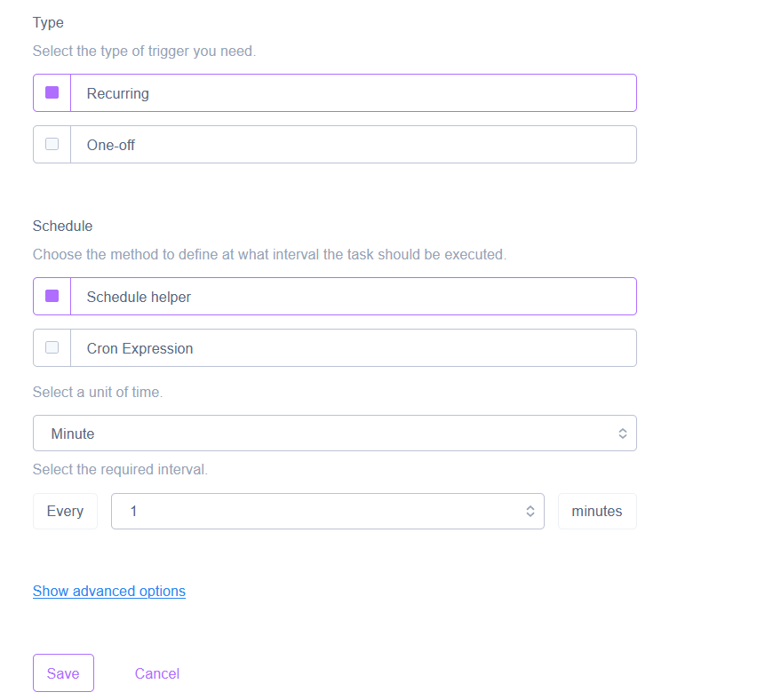Pick the Cron Expression option text

(x=139, y=348)
